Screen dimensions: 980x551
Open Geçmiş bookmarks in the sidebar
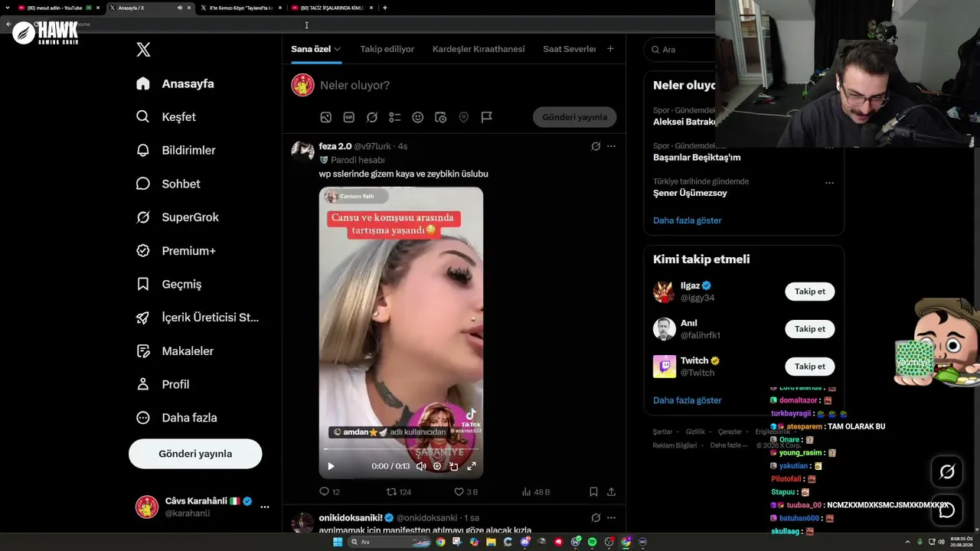coord(169,284)
